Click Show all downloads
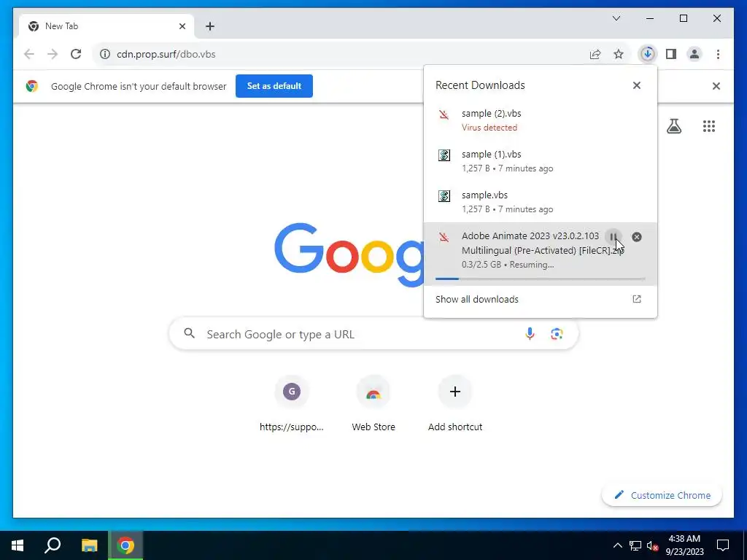 tap(477, 299)
